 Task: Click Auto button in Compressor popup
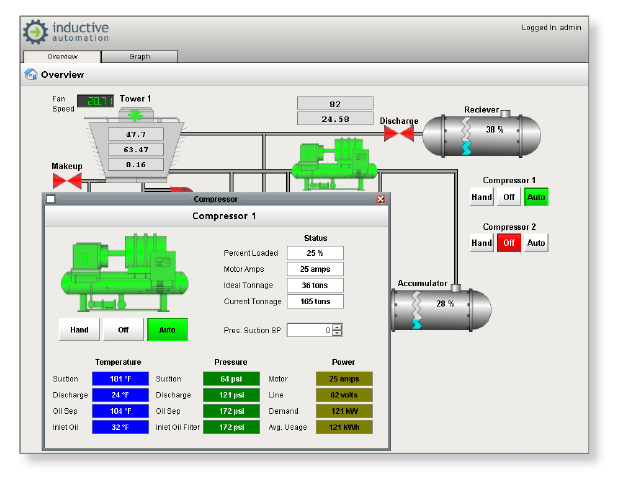coord(167,330)
